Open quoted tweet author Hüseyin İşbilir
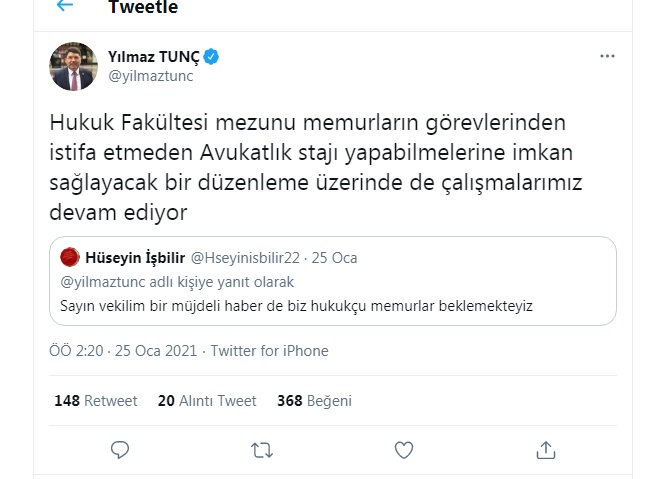The width and height of the screenshot is (653, 479). coord(135,258)
